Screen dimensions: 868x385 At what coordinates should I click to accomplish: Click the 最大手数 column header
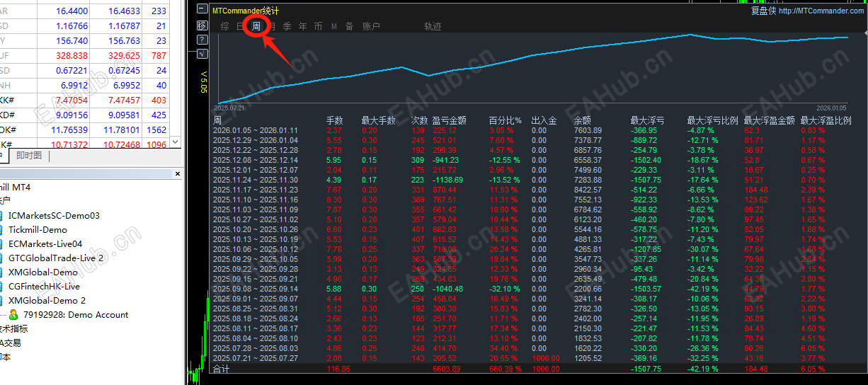pos(378,120)
